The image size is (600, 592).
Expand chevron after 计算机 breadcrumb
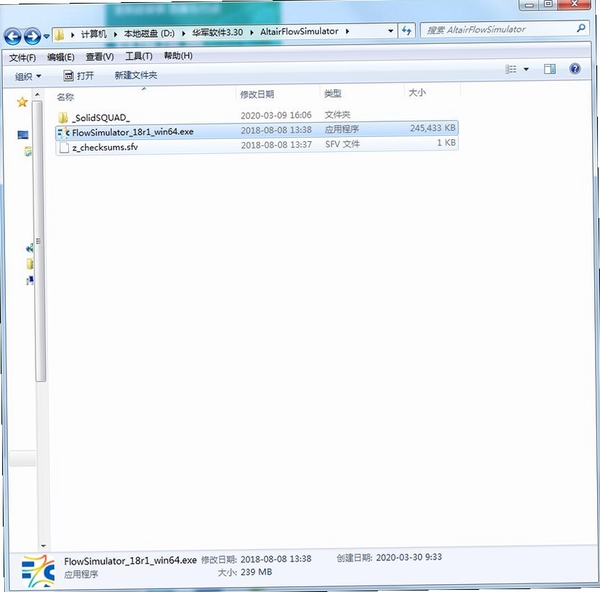[115, 34]
